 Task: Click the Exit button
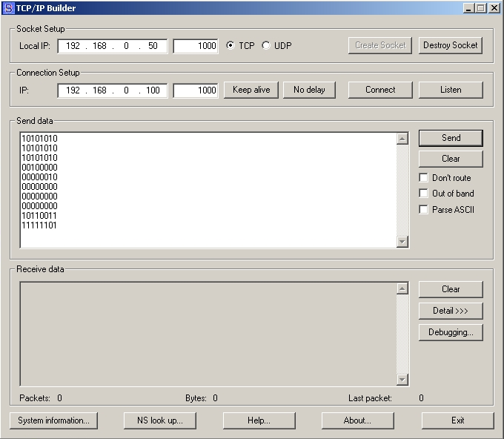(x=458, y=420)
